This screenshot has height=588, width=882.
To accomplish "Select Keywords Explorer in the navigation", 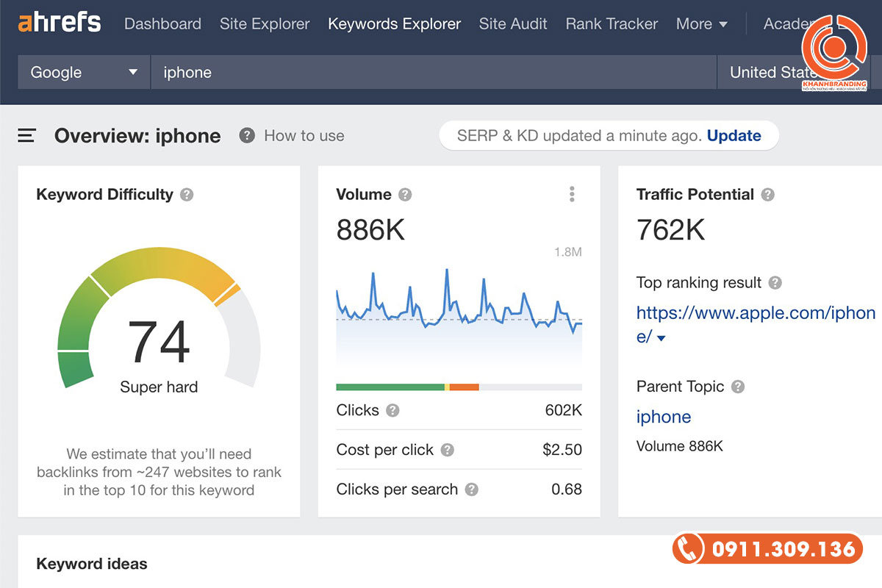I will click(x=395, y=24).
